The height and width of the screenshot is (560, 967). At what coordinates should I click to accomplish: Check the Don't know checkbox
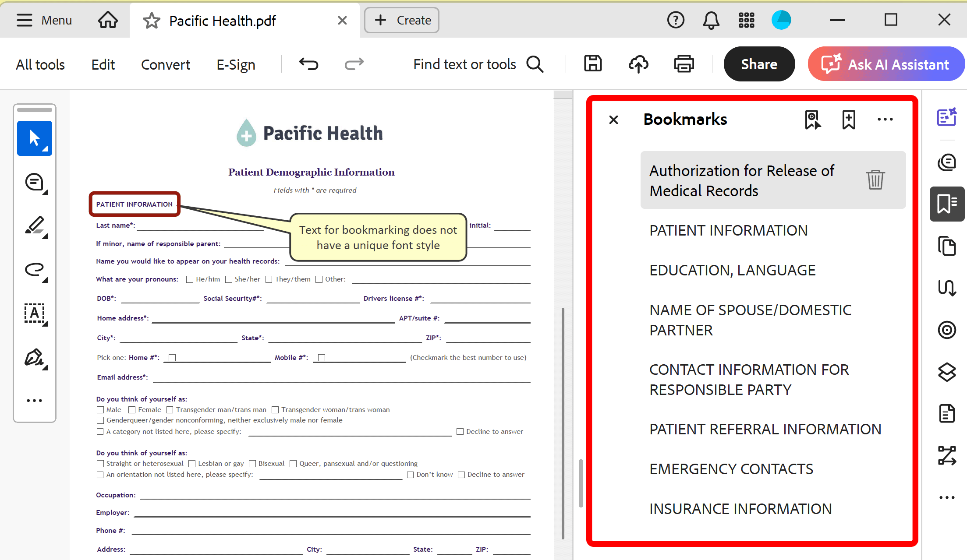[411, 475]
